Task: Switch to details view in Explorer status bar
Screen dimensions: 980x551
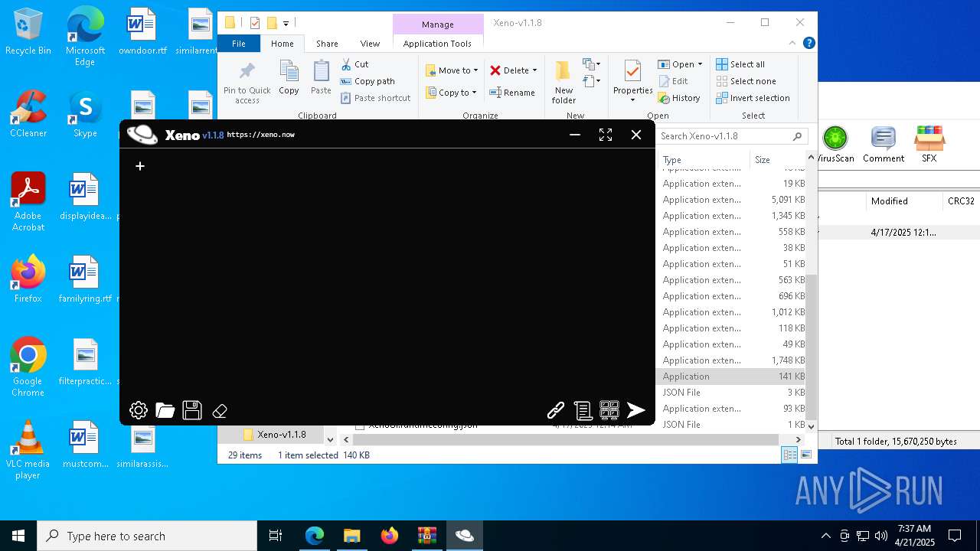Action: [789, 455]
